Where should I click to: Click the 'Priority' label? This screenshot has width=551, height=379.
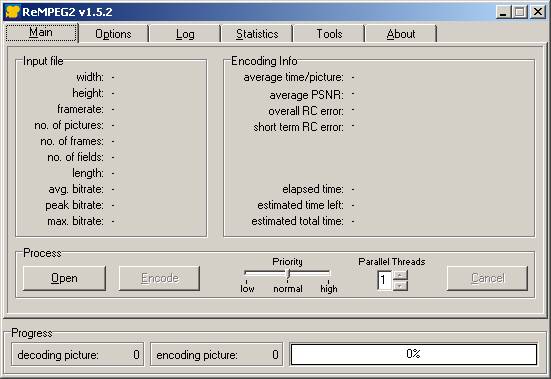(287, 262)
